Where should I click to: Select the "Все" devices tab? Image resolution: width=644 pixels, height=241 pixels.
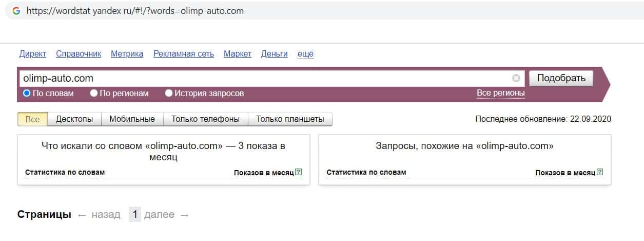point(32,119)
